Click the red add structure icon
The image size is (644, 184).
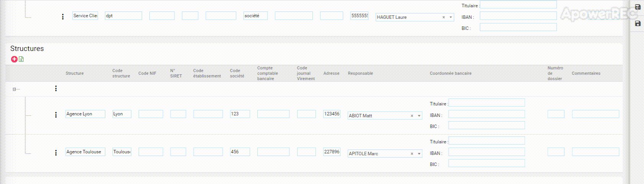coord(14,59)
